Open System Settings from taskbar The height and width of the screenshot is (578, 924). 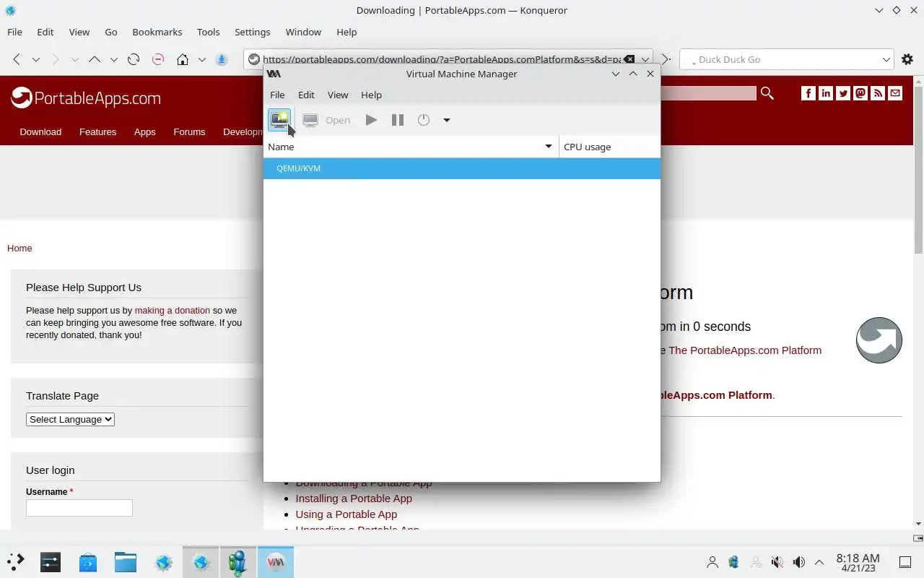pyautogui.click(x=51, y=562)
